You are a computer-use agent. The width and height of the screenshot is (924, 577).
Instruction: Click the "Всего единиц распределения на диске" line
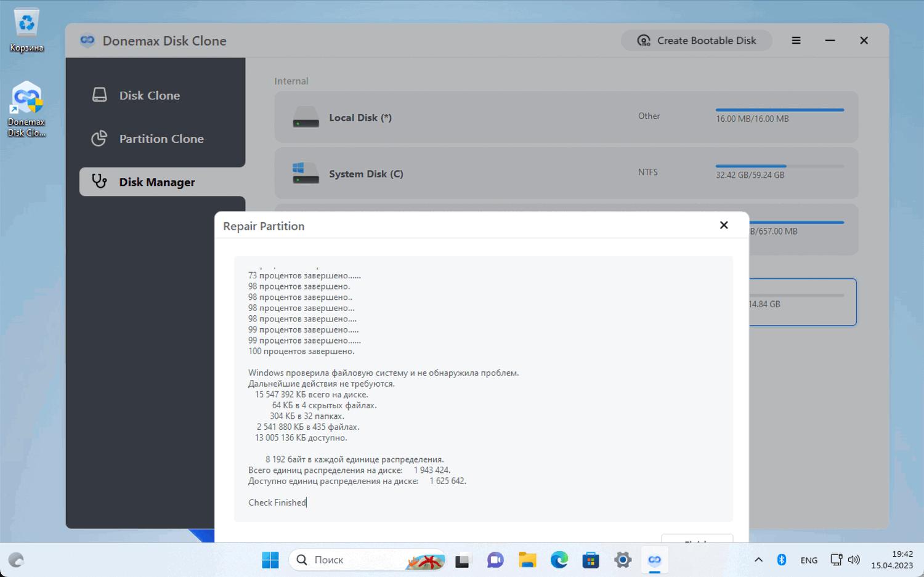pyautogui.click(x=349, y=470)
